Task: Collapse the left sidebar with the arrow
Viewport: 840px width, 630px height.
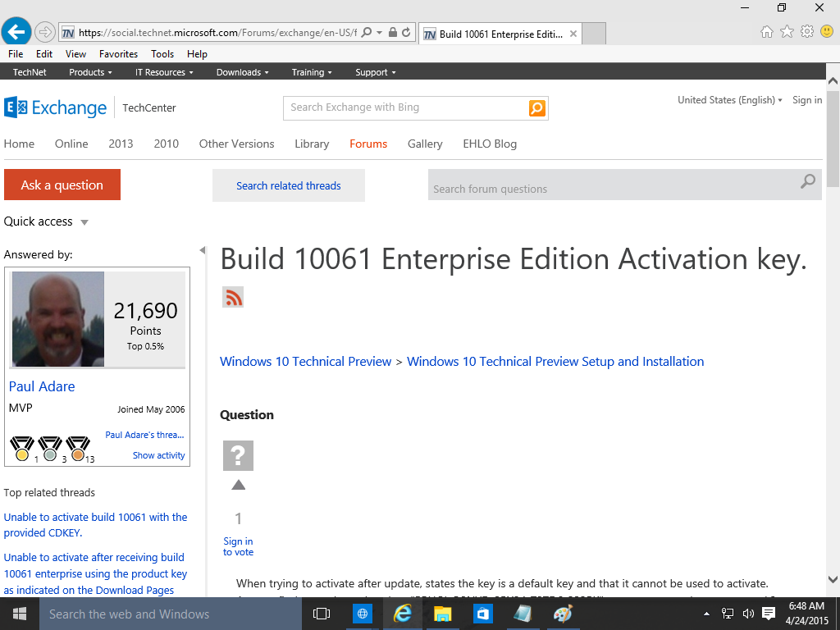Action: point(203,250)
